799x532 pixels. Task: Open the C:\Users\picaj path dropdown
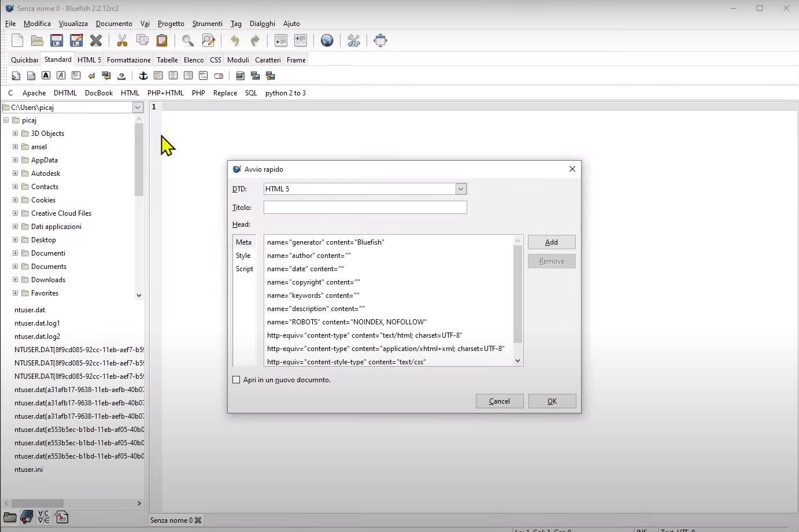pyautogui.click(x=138, y=108)
